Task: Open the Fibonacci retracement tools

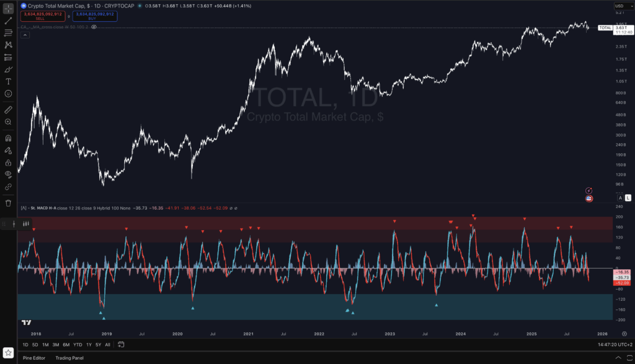Action: [8, 33]
